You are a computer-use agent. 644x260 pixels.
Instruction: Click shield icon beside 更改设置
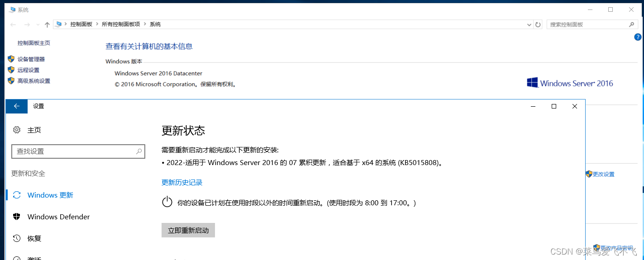(x=589, y=174)
